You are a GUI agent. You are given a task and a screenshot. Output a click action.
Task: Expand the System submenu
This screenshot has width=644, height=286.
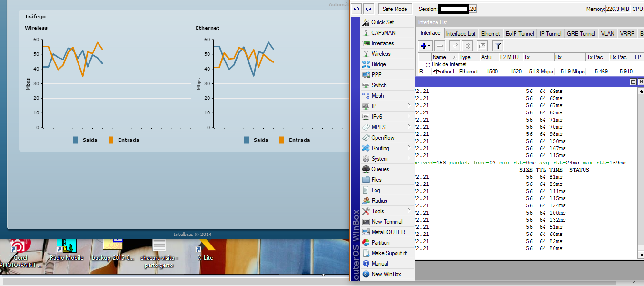click(386, 159)
